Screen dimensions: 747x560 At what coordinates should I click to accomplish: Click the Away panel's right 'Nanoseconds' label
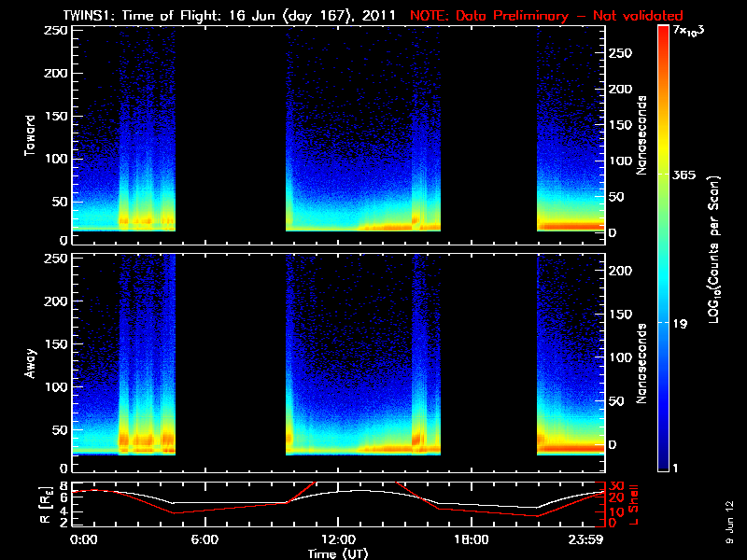click(641, 362)
